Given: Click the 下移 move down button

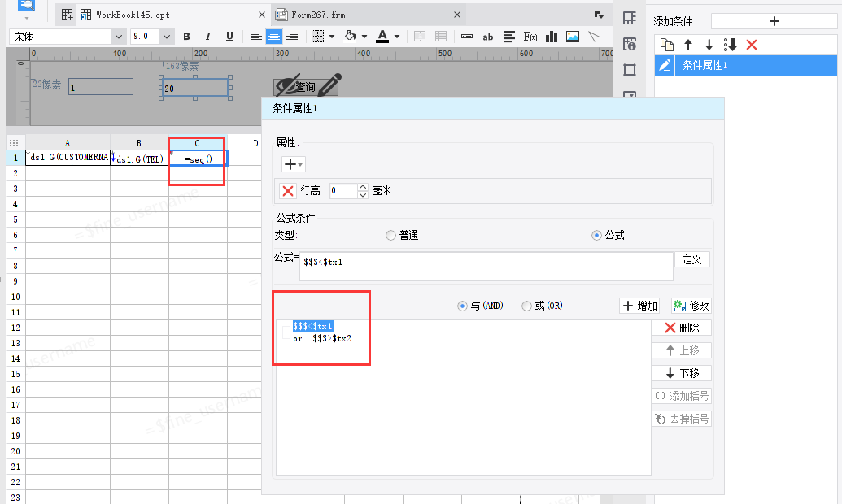Looking at the screenshot, I should point(682,374).
